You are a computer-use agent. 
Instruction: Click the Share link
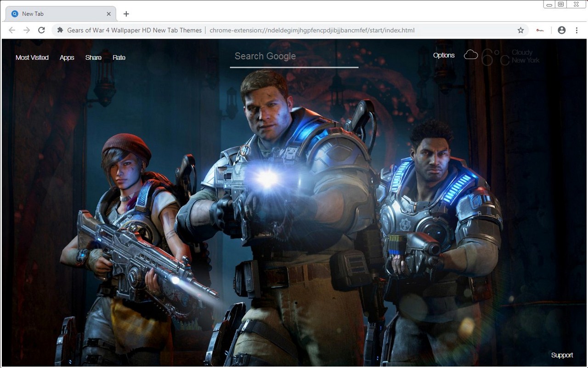(x=93, y=57)
